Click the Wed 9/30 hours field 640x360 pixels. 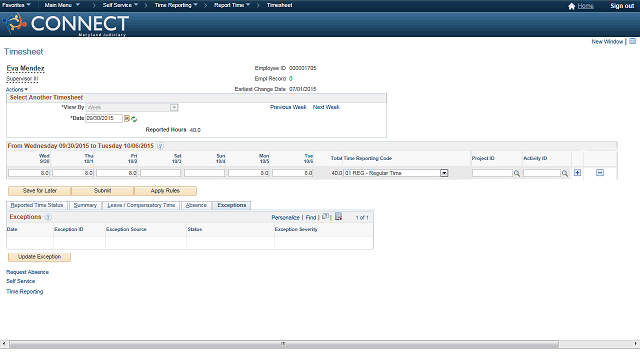[29, 173]
